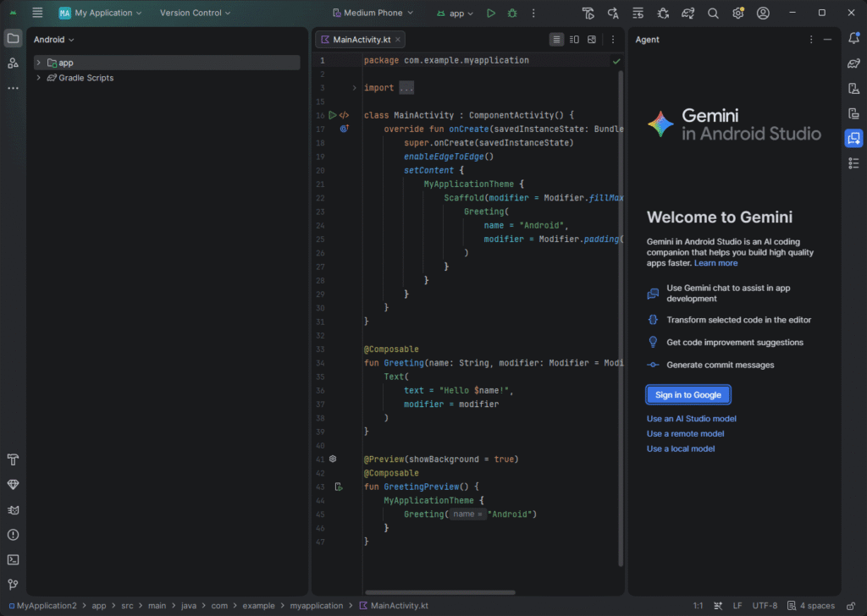The height and width of the screenshot is (616, 867).
Task: Open the Resource Manager tool window
Action: (x=13, y=63)
